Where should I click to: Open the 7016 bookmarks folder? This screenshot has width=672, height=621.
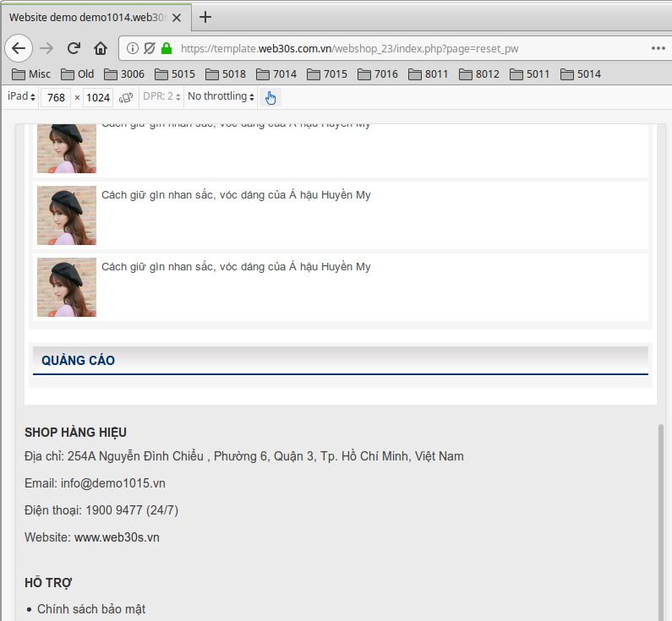(x=378, y=74)
